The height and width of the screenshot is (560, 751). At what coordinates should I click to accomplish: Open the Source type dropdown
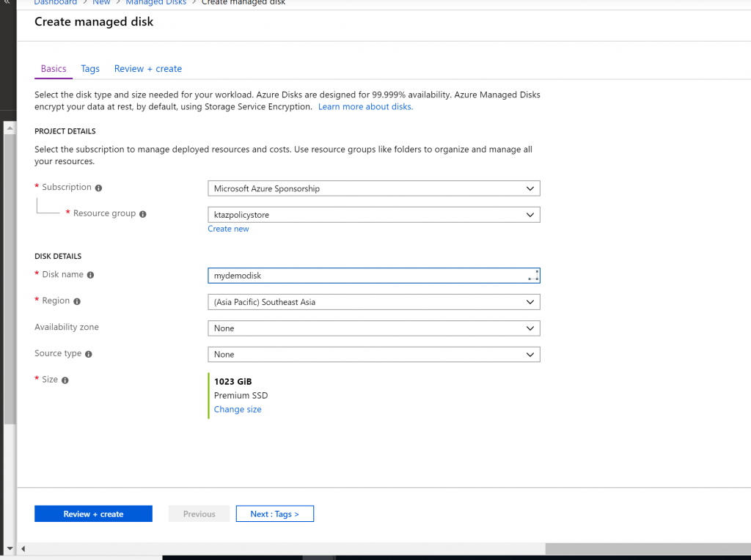point(373,355)
